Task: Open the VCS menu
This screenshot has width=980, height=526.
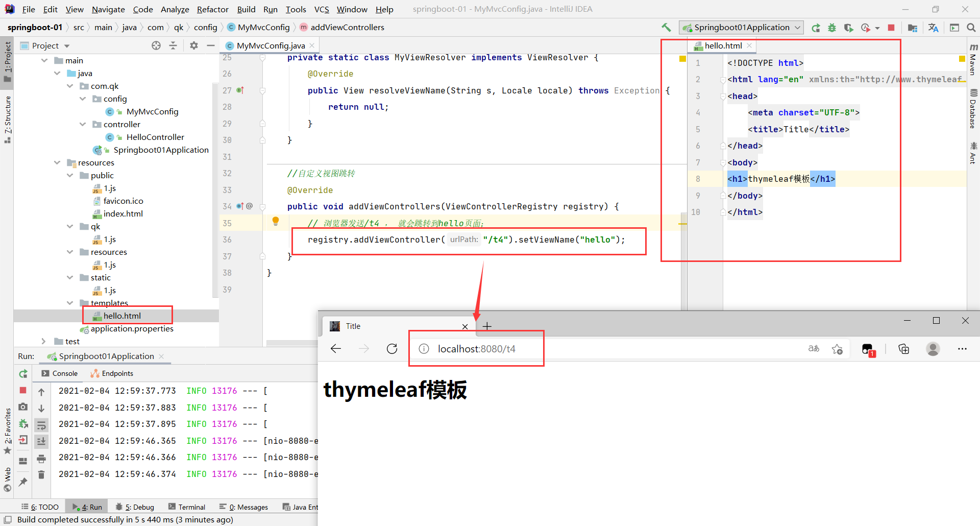Action: click(322, 9)
